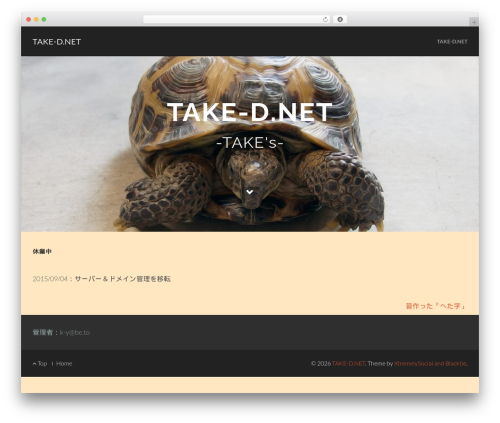Click the 管理者 label in footer

click(x=43, y=332)
